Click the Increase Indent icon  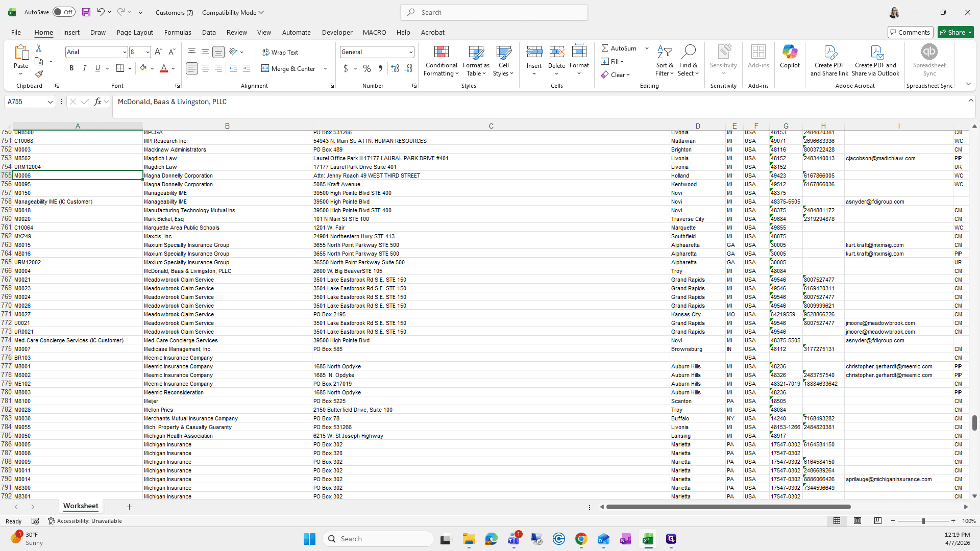pos(247,68)
